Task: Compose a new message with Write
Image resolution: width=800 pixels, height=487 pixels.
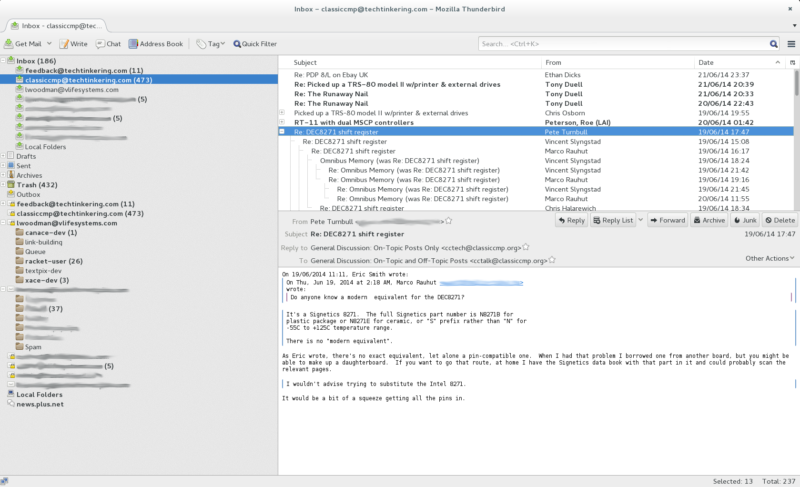Action: pos(73,44)
